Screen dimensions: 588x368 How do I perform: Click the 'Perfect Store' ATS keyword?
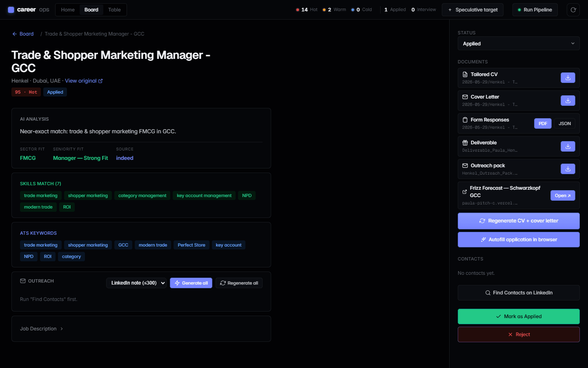pyautogui.click(x=192, y=245)
